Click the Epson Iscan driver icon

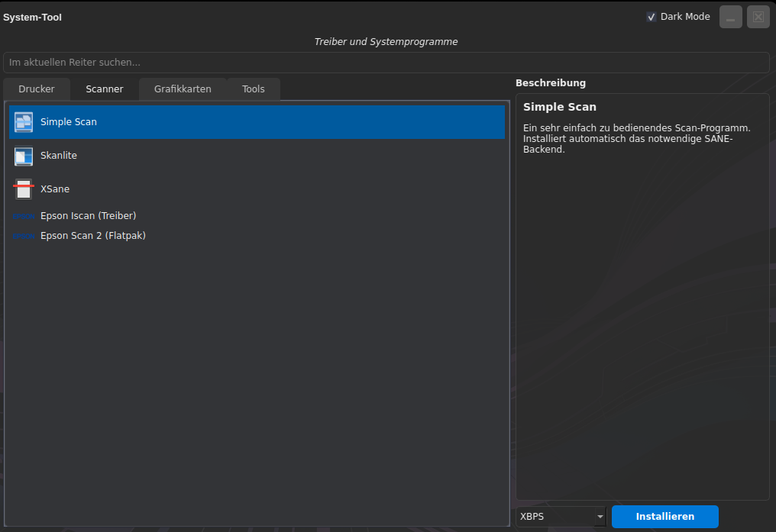24,216
